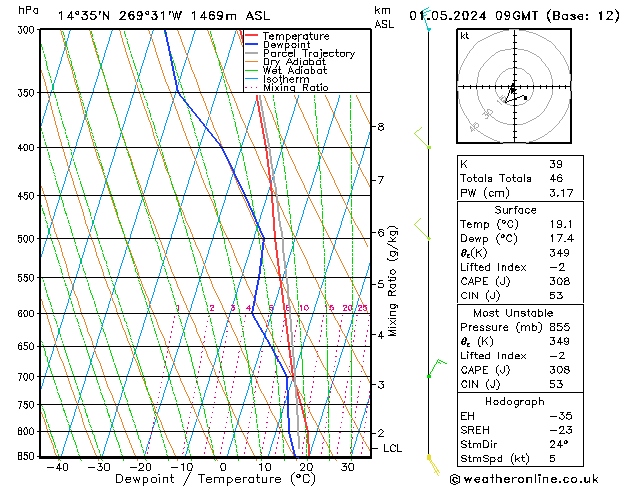Click the 700 hPa pressure tick label
Viewport: 629px width, 486px height.
[x=26, y=377]
